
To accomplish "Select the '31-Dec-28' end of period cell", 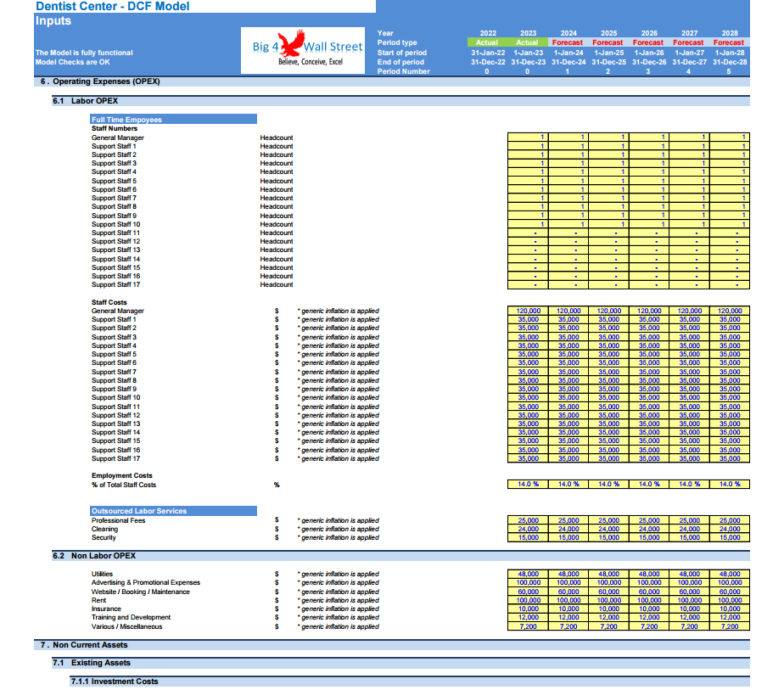I will click(x=730, y=62).
